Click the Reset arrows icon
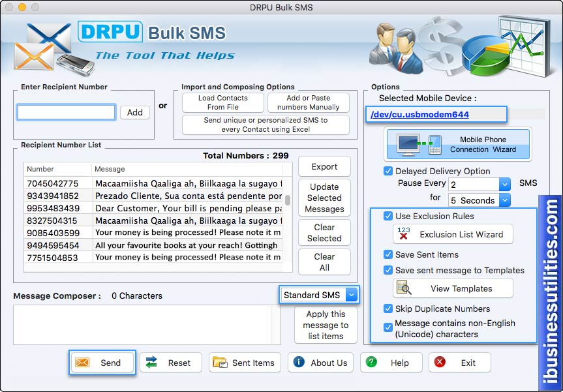 click(x=151, y=363)
